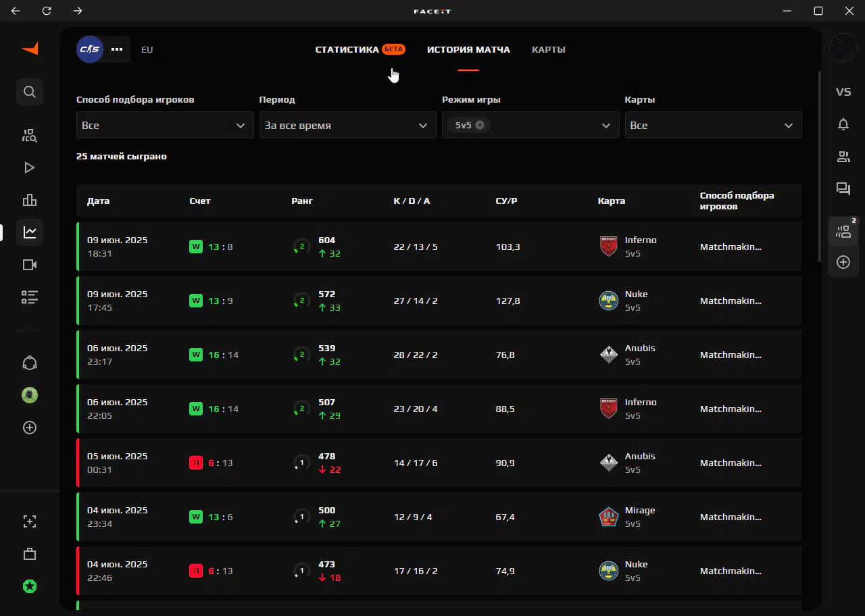Click the vertical scrollbar of the match list
Screen dimensions: 865x616
(820, 165)
